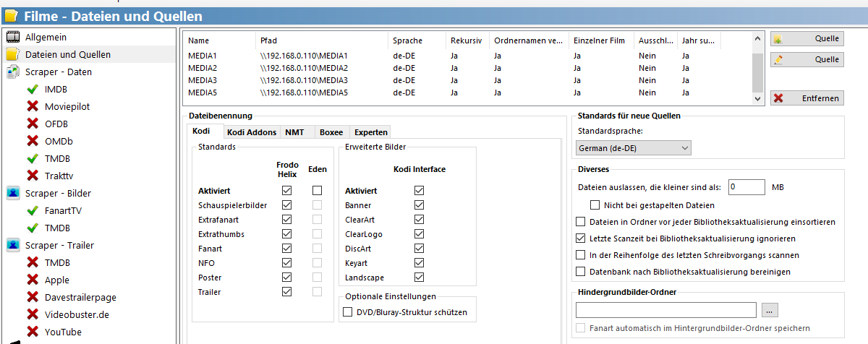Click the red X beside Videobuster.de

[x=33, y=314]
